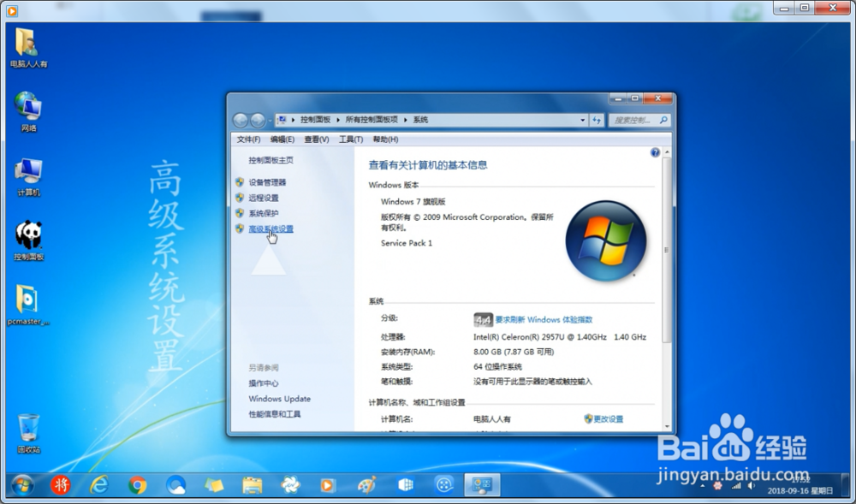
Task: Open the pinwheel taskbar app icon
Action: coord(290,484)
